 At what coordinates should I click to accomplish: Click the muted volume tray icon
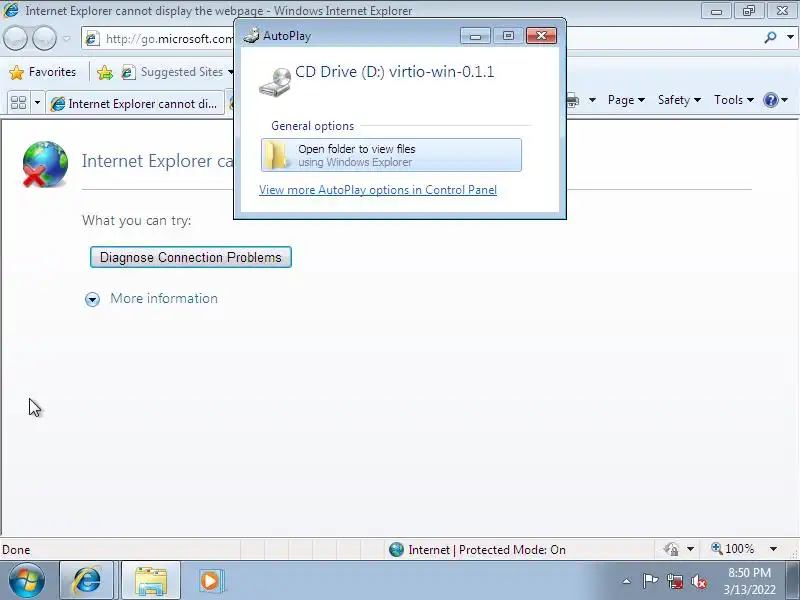[699, 581]
